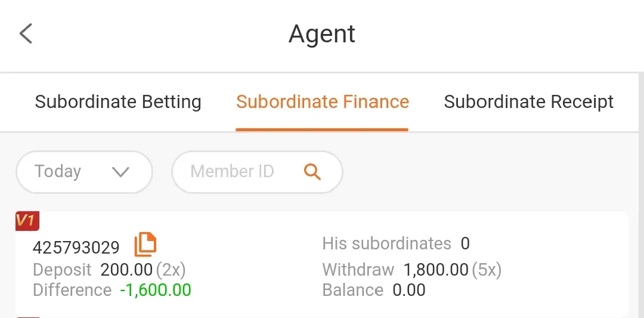This screenshot has height=318, width=644.
Task: Expand date filter using the chevron arrow
Action: [x=120, y=172]
